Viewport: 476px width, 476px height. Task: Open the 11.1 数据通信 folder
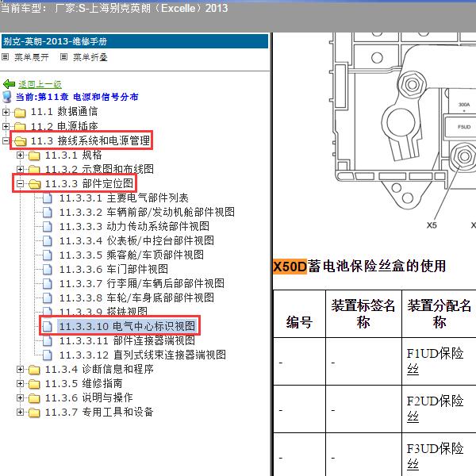coord(64,111)
